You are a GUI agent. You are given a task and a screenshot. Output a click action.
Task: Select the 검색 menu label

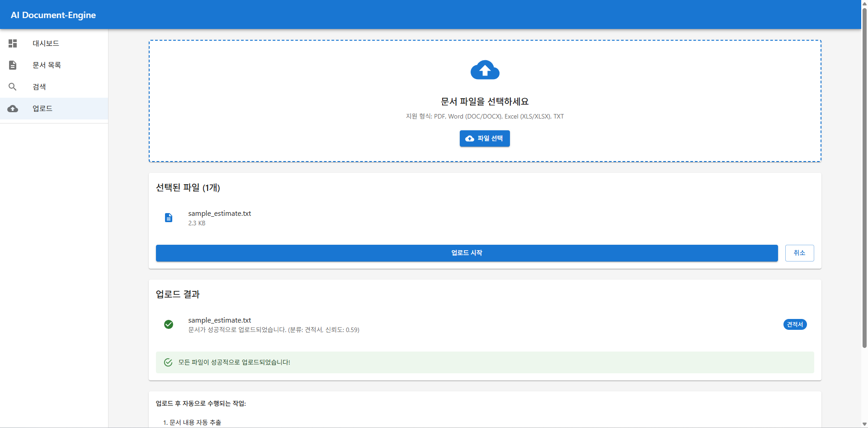tap(39, 87)
